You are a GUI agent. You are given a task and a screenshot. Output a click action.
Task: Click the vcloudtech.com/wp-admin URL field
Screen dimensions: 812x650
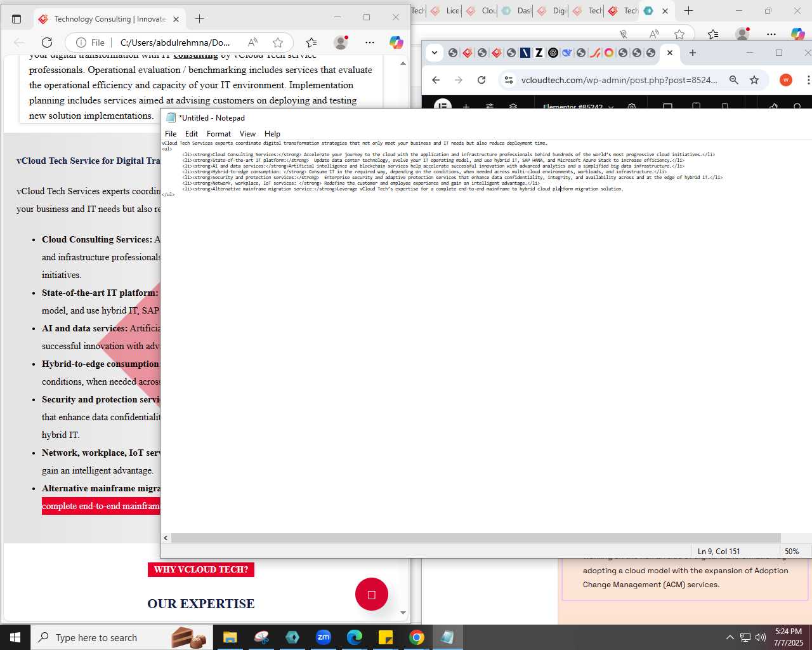tap(619, 80)
